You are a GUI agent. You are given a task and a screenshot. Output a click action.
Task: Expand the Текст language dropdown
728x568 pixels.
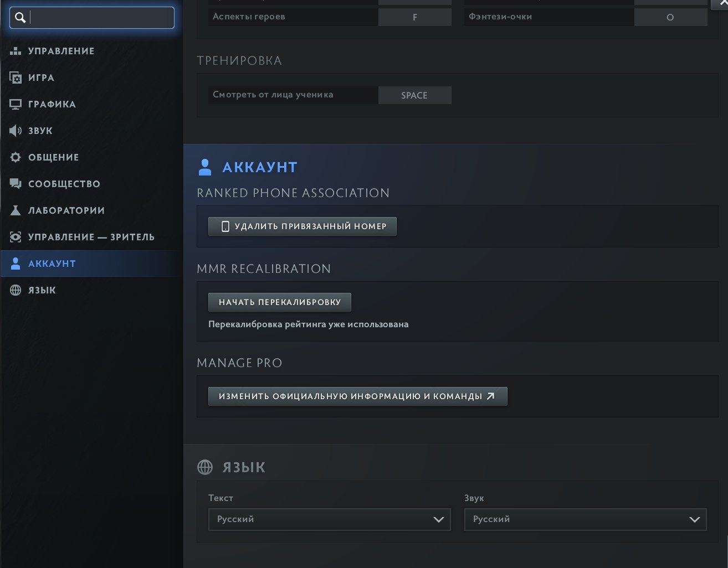coord(329,519)
